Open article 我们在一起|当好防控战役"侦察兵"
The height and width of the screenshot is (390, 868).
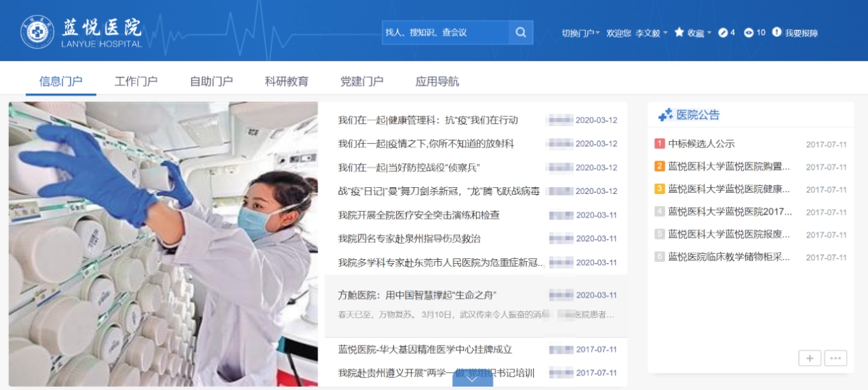pyautogui.click(x=409, y=167)
